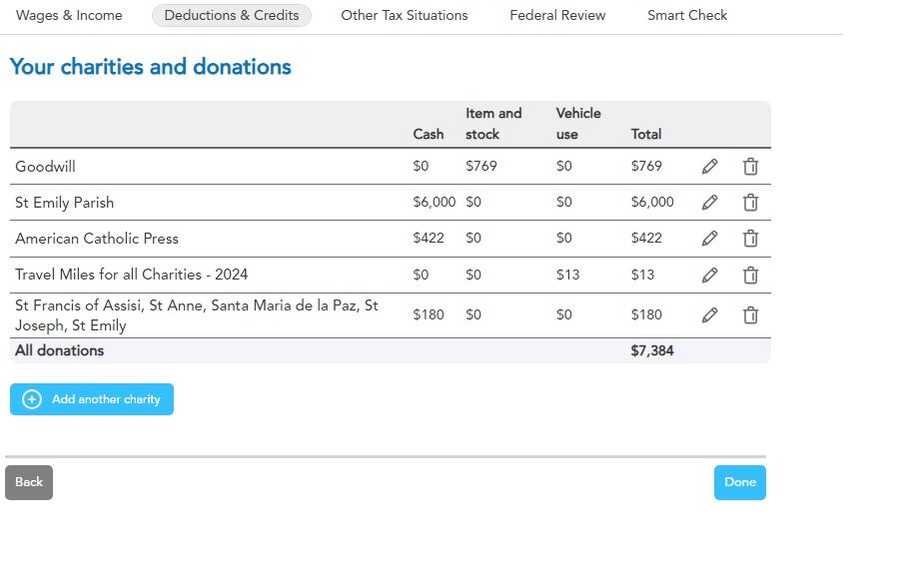This screenshot has width=921, height=588.
Task: Select the Deductions & Credits tab
Action: coord(231,15)
